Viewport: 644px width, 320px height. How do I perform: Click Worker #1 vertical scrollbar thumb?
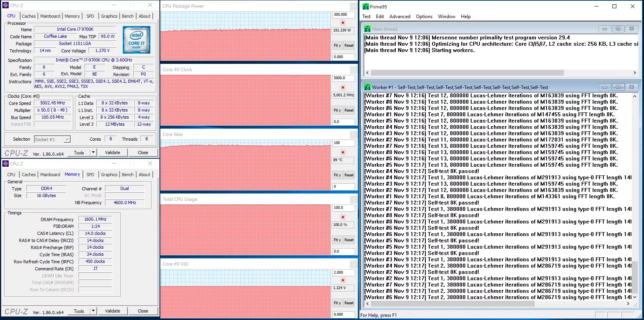(x=635, y=278)
